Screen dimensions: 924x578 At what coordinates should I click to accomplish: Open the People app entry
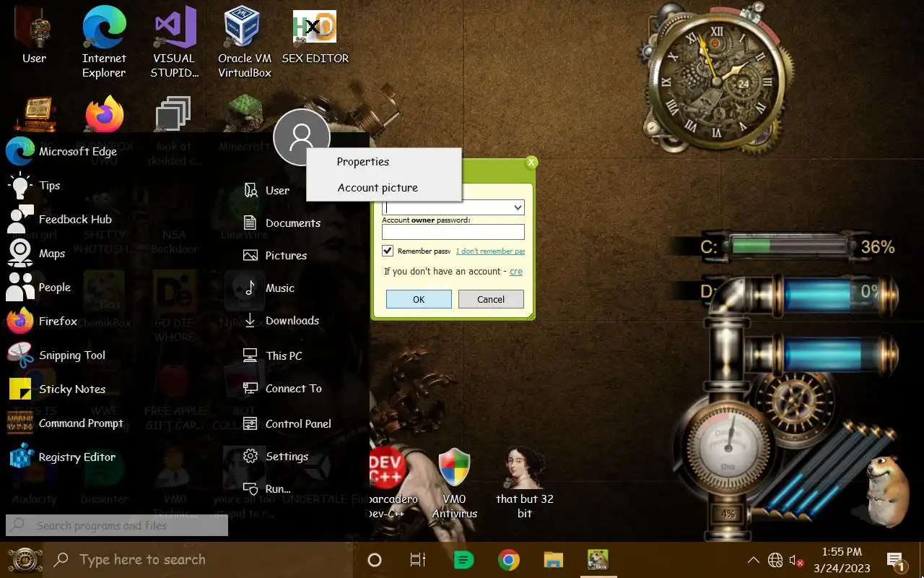[x=40, y=288]
